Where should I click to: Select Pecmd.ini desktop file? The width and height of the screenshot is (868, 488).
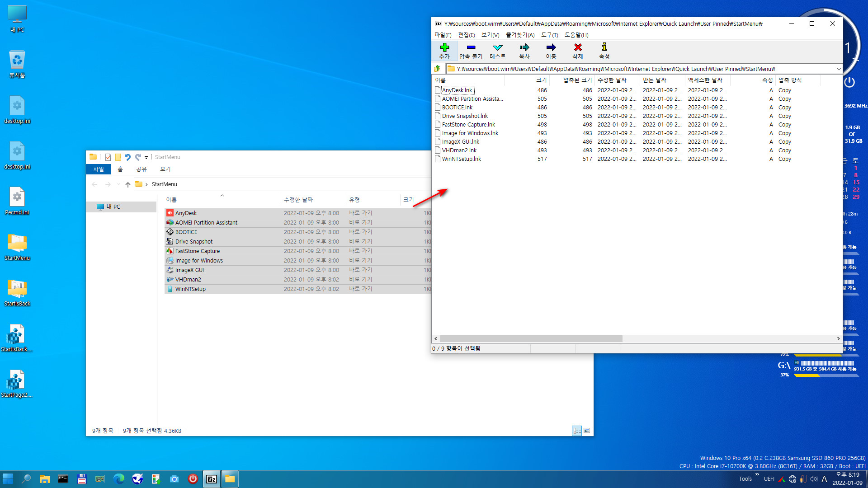(17, 202)
